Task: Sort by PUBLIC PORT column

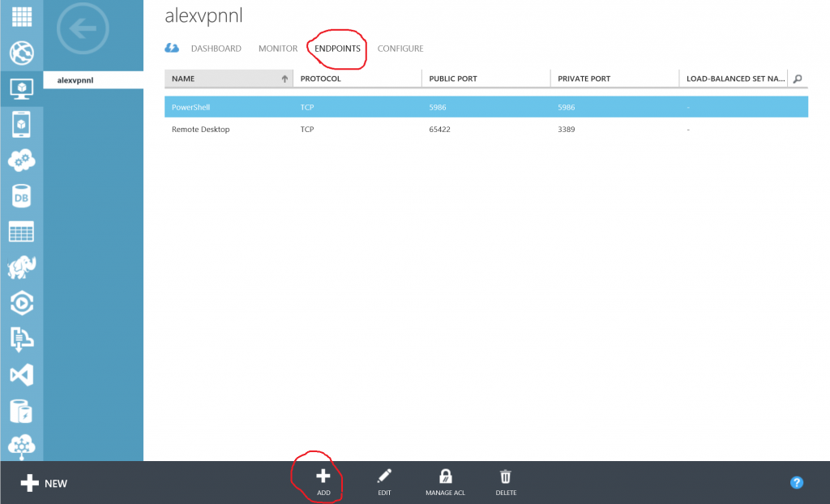Action: coord(486,79)
